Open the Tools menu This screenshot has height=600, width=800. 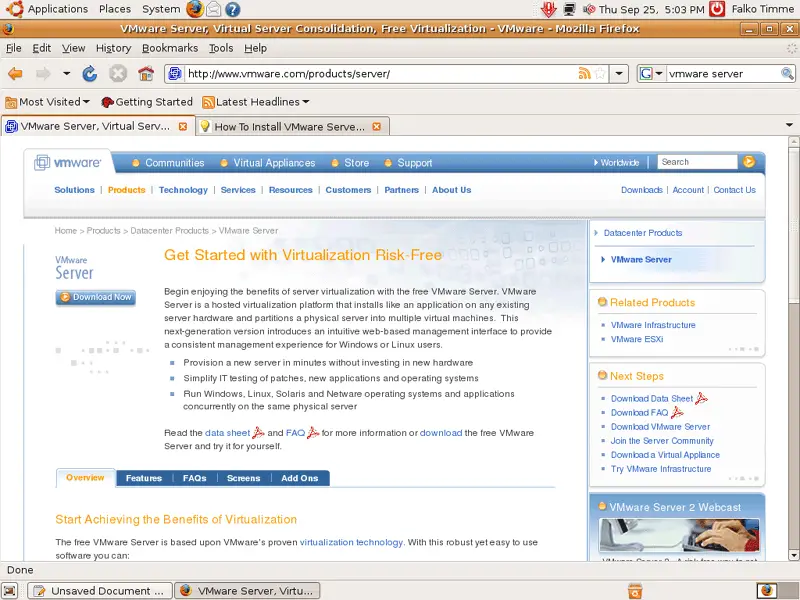[x=221, y=48]
